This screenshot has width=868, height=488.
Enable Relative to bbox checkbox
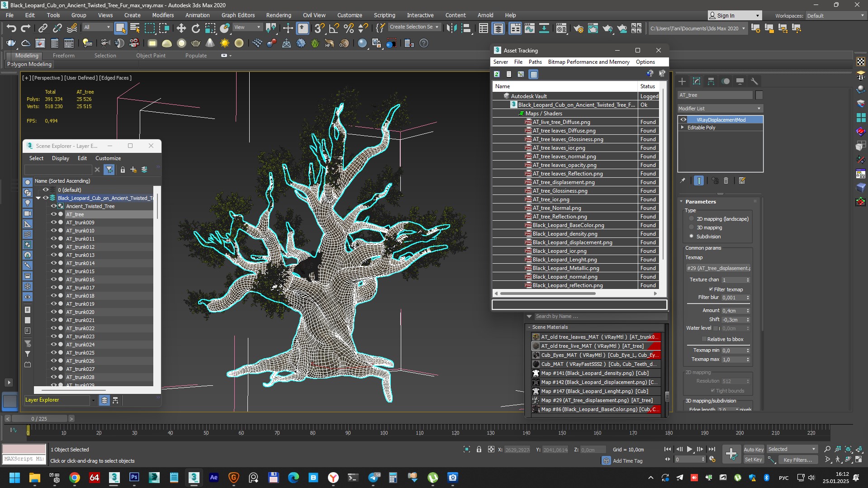coord(704,339)
